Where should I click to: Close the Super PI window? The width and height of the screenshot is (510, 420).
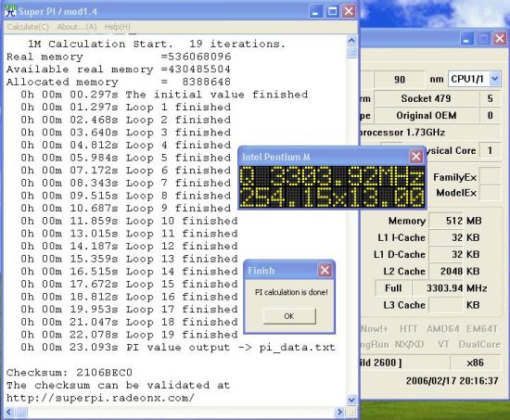[x=349, y=11]
